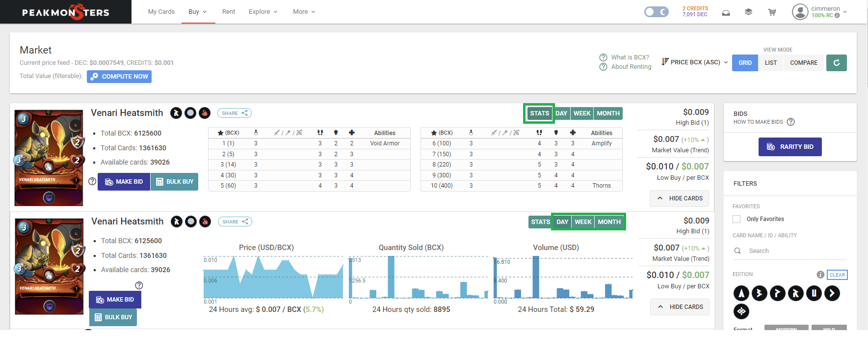This screenshot has width=868, height=363.
Task: Open first Venari Heatsmith card thumbnail
Action: tap(49, 158)
